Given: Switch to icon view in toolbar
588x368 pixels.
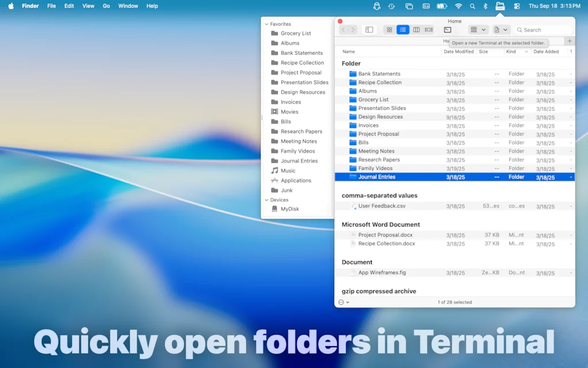Looking at the screenshot, I should click(x=389, y=30).
